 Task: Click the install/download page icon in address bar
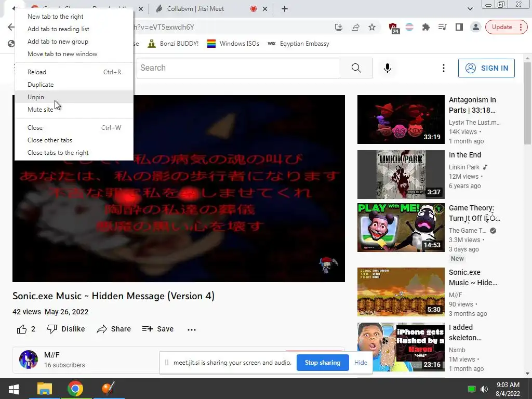tap(339, 27)
